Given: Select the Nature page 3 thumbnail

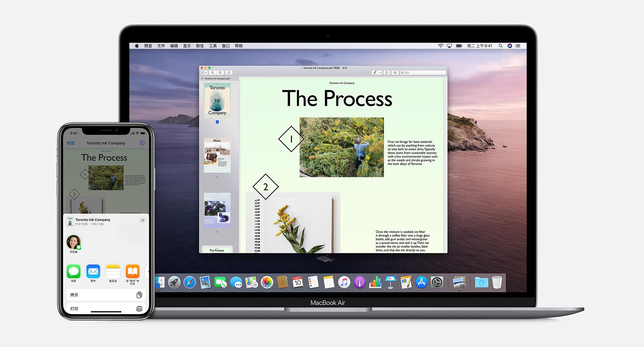Looking at the screenshot, I should 217,210.
